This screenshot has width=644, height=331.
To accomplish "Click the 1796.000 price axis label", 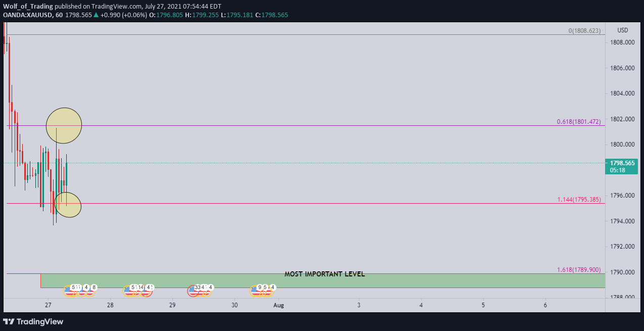I will coord(622,196).
